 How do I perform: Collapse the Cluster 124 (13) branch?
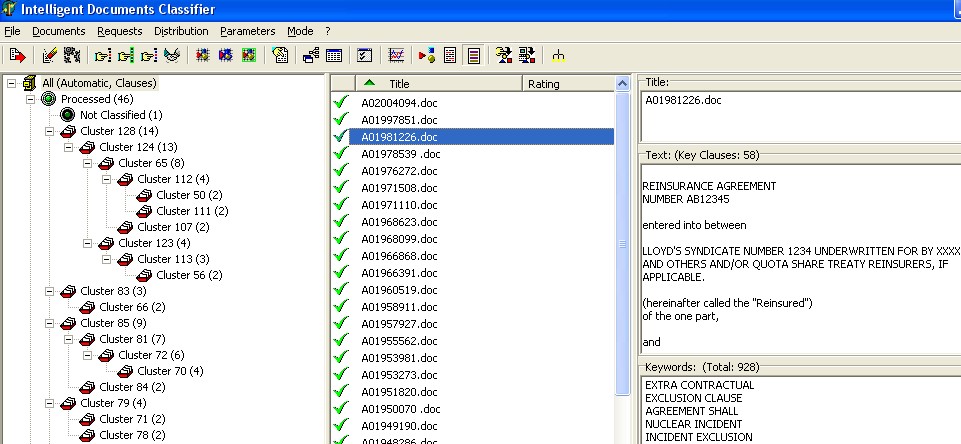[69, 147]
